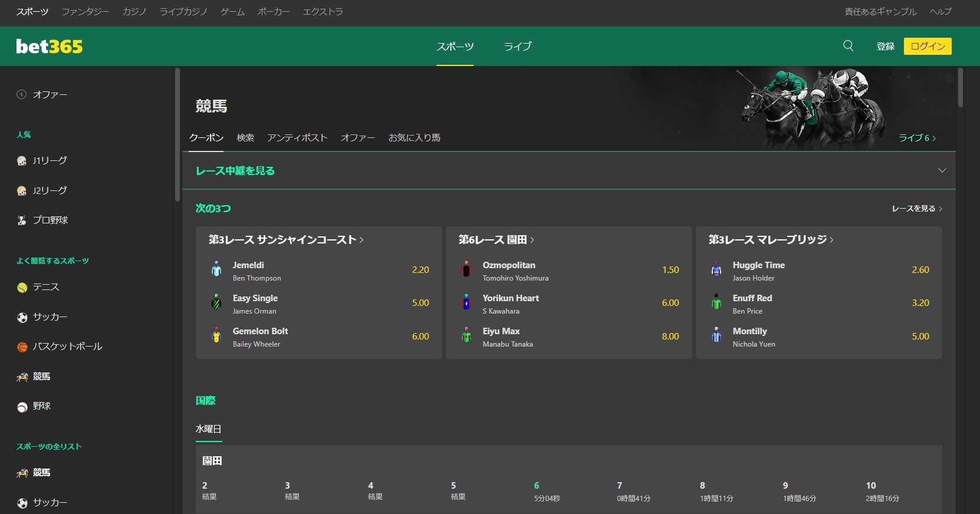Click the Easy Single jockey silk icon

point(216,302)
